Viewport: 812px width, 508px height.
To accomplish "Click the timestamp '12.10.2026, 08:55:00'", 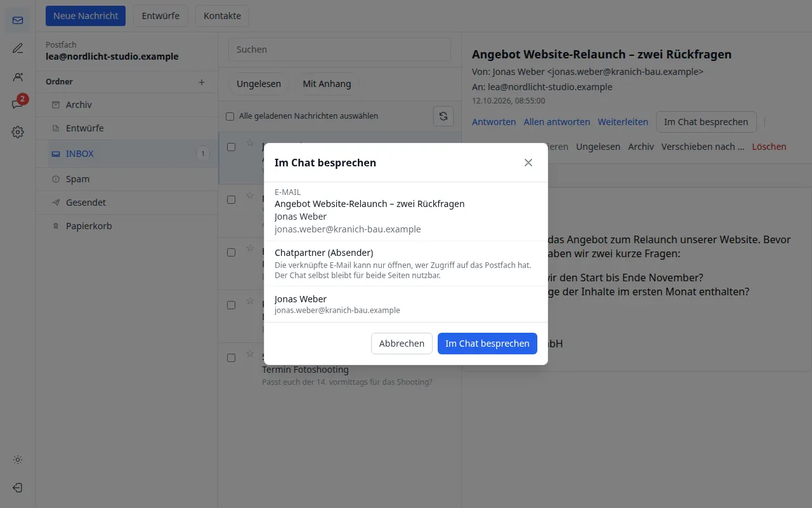I will point(509,100).
